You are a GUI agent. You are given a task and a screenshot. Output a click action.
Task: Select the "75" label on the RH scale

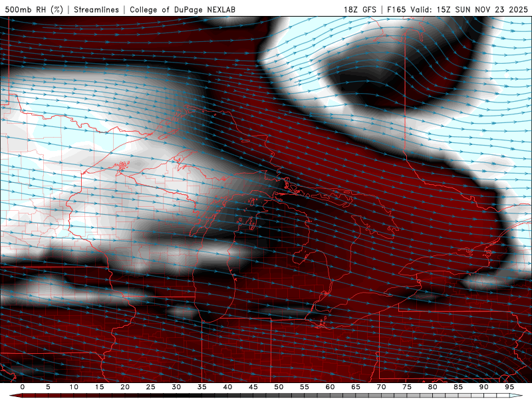[x=407, y=387]
